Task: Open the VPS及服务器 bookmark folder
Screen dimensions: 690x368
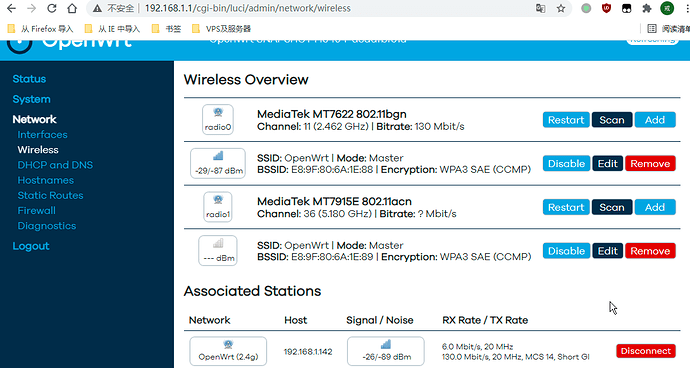Action: [x=221, y=29]
